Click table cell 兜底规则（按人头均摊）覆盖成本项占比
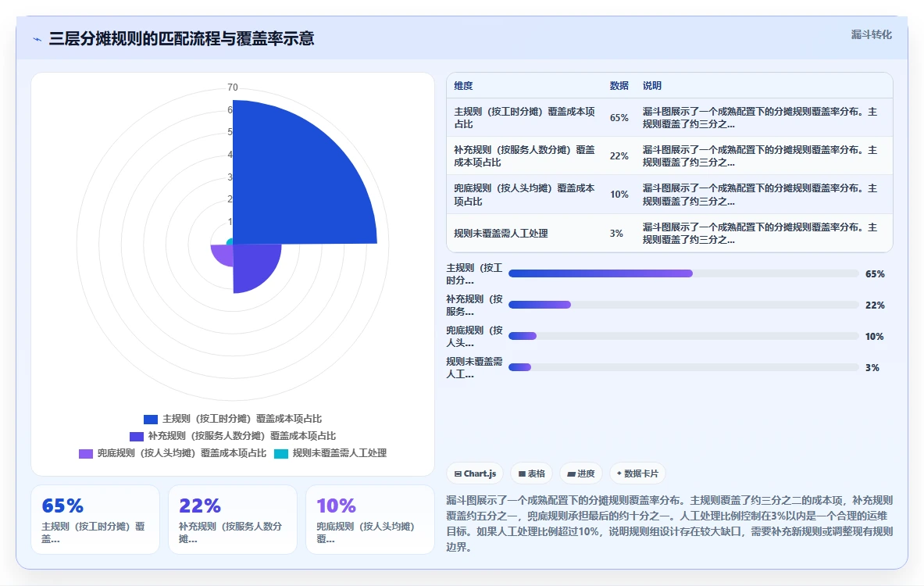The width and height of the screenshot is (924, 586). [524, 194]
